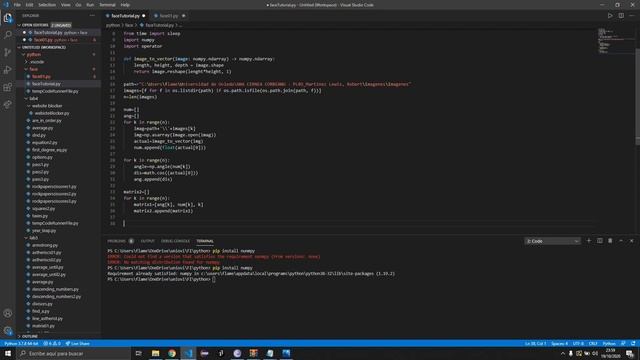Viewport: 640px width, 360px height.
Task: Open the Search view in activity bar
Action: (8, 35)
